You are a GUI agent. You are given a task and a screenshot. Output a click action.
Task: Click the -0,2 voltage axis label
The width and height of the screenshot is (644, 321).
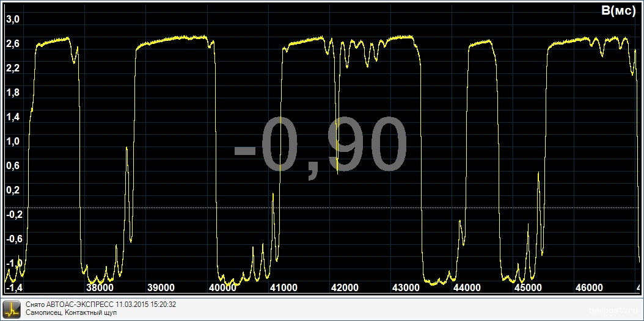[x=13, y=214]
